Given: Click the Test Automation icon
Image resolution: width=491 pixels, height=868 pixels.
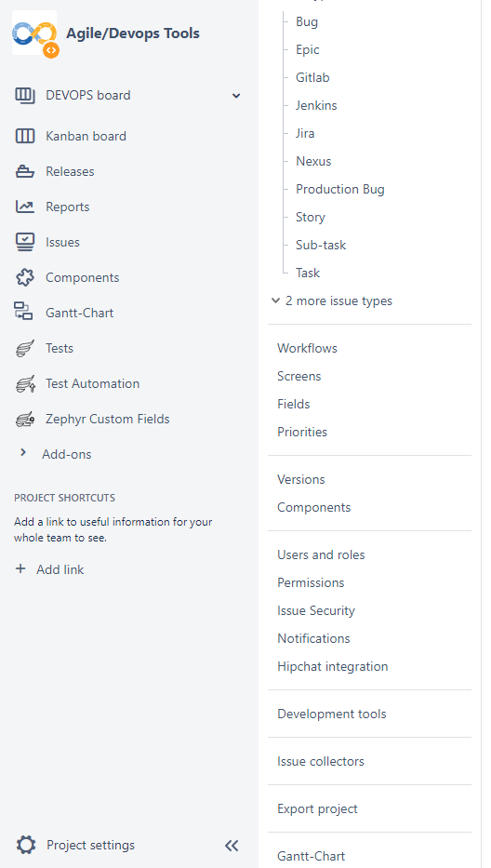Looking at the screenshot, I should pos(25,383).
